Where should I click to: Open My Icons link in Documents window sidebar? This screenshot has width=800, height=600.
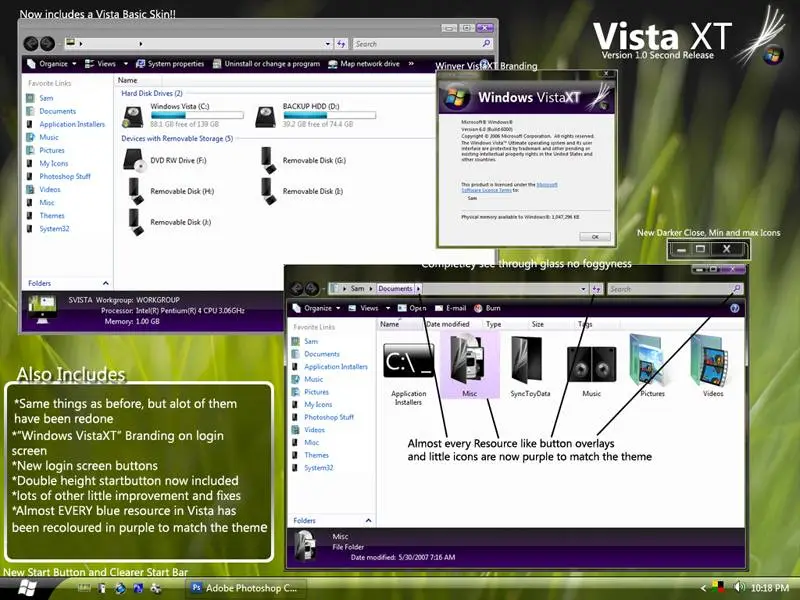(318, 404)
